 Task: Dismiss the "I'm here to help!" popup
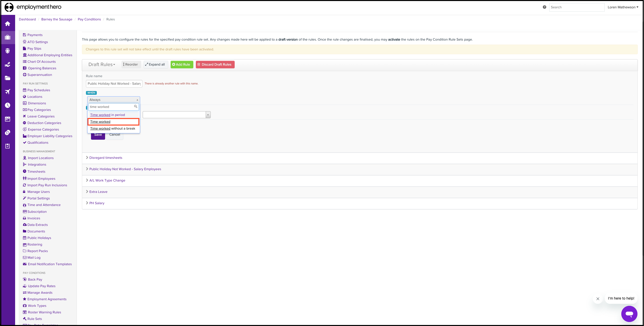coord(598,299)
